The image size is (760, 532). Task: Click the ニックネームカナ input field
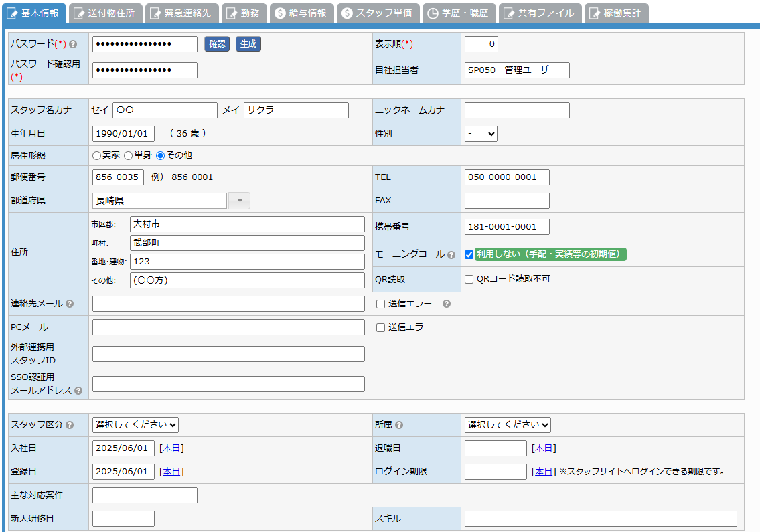click(x=517, y=110)
